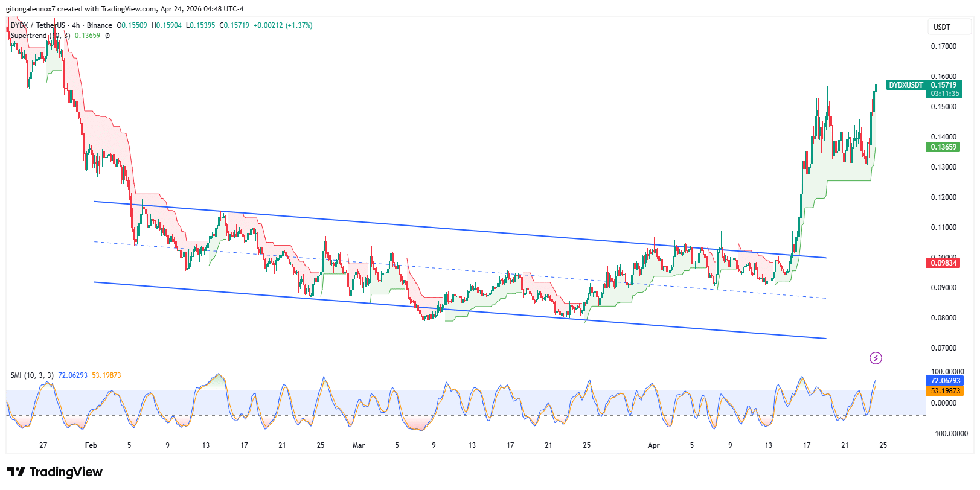Click the TradingView logo at bottom left
980x490 pixels.
coord(55,472)
